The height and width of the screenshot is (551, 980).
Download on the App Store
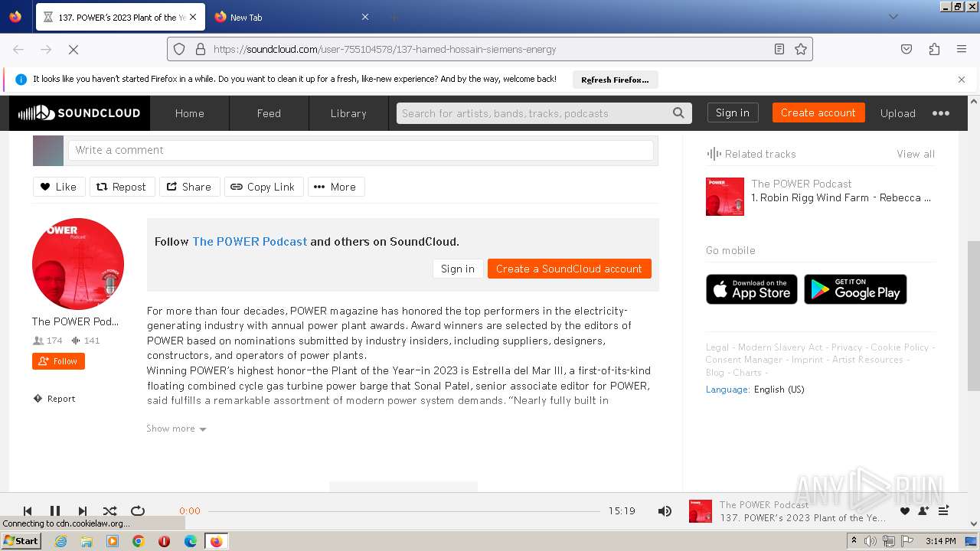[x=752, y=289]
